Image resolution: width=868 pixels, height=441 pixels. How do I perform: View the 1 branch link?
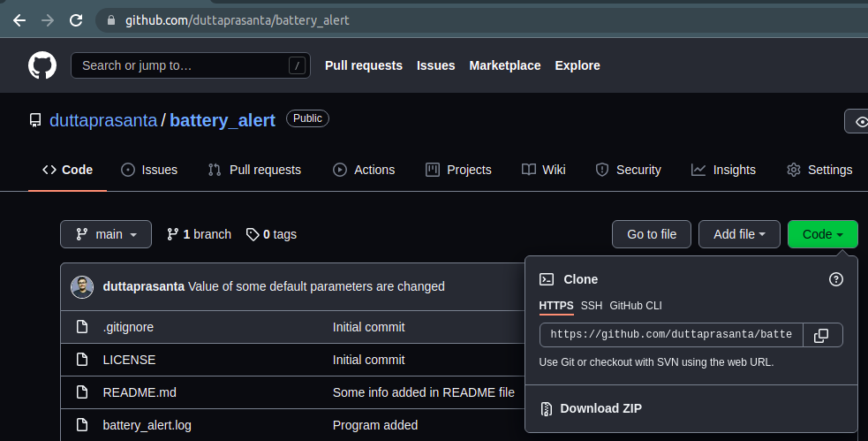tap(200, 234)
